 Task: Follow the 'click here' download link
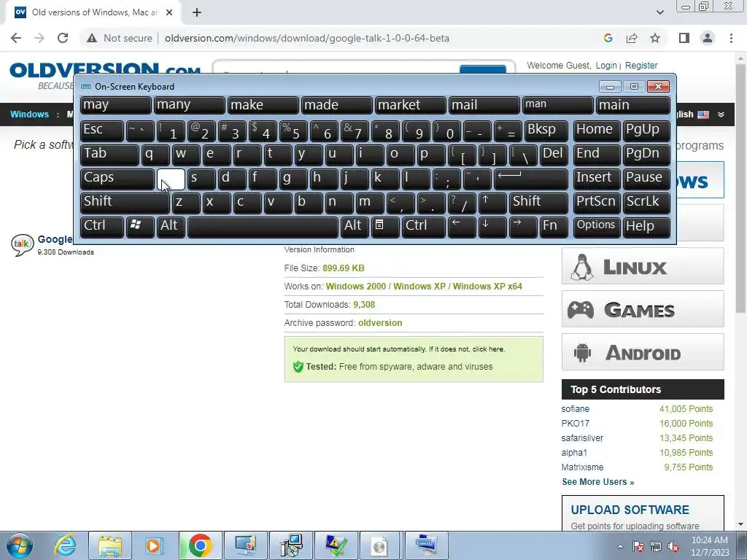[488, 349]
